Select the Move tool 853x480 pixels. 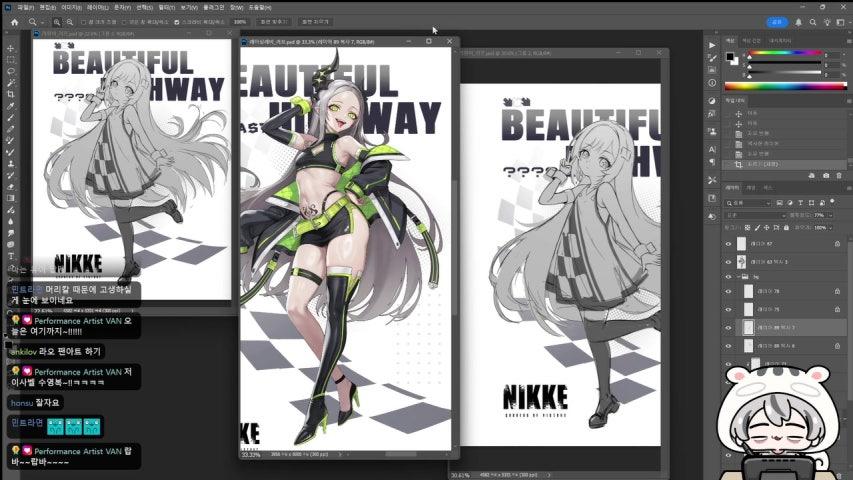click(x=10, y=48)
